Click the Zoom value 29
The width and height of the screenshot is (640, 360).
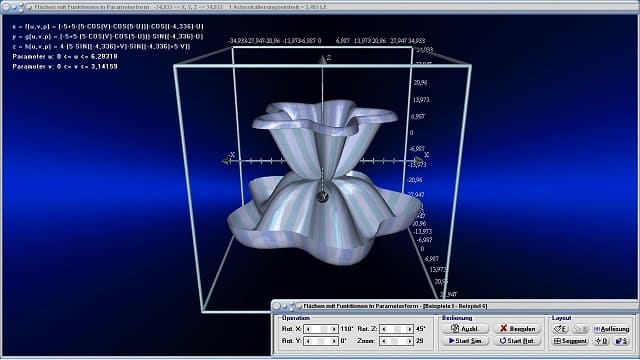(420, 341)
